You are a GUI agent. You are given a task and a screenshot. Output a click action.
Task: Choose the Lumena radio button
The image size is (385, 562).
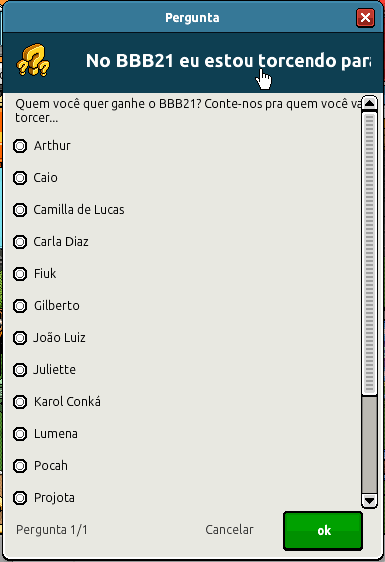coord(20,434)
